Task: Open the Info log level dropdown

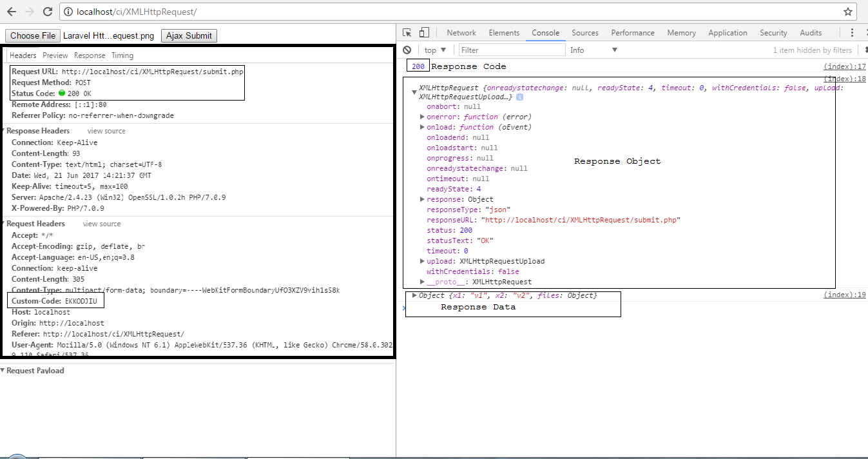Action: point(593,50)
